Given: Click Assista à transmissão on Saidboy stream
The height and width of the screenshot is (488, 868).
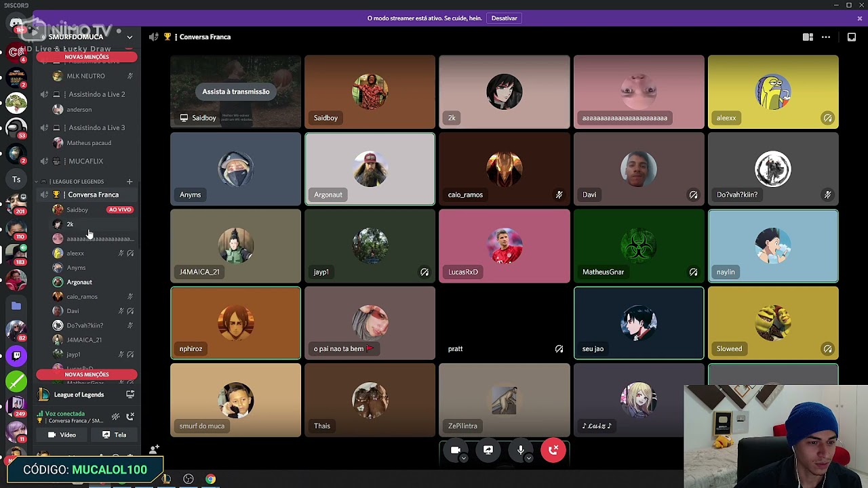Looking at the screenshot, I should [235, 91].
